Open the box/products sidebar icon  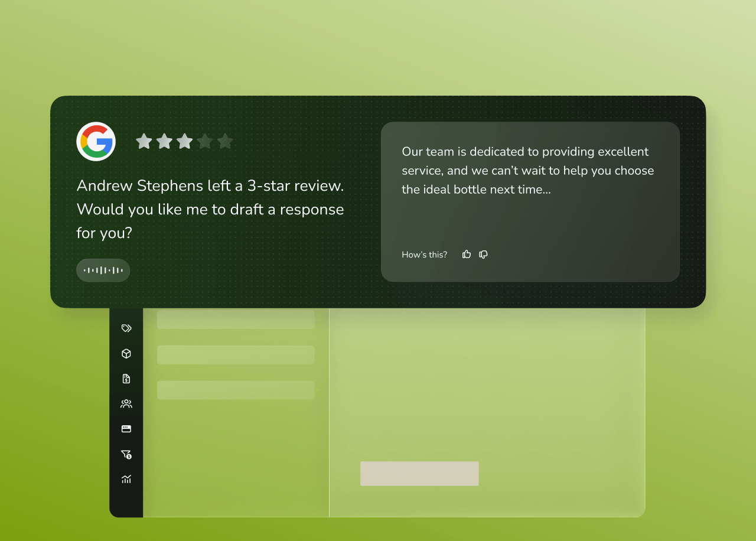click(x=126, y=354)
